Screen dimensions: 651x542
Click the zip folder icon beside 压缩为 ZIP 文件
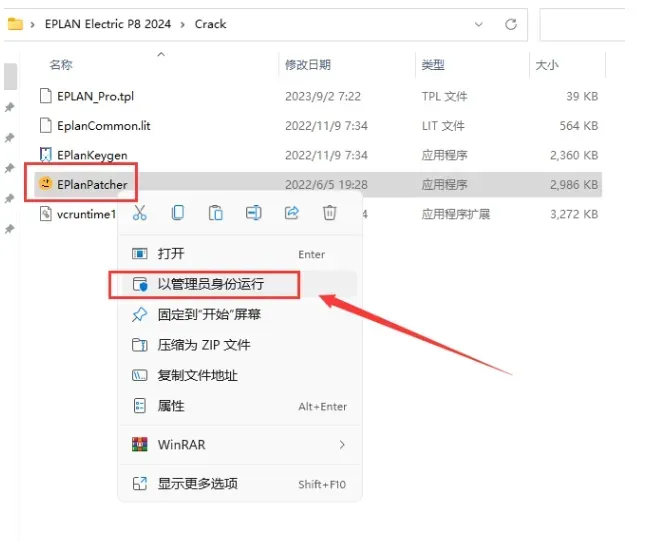click(140, 345)
